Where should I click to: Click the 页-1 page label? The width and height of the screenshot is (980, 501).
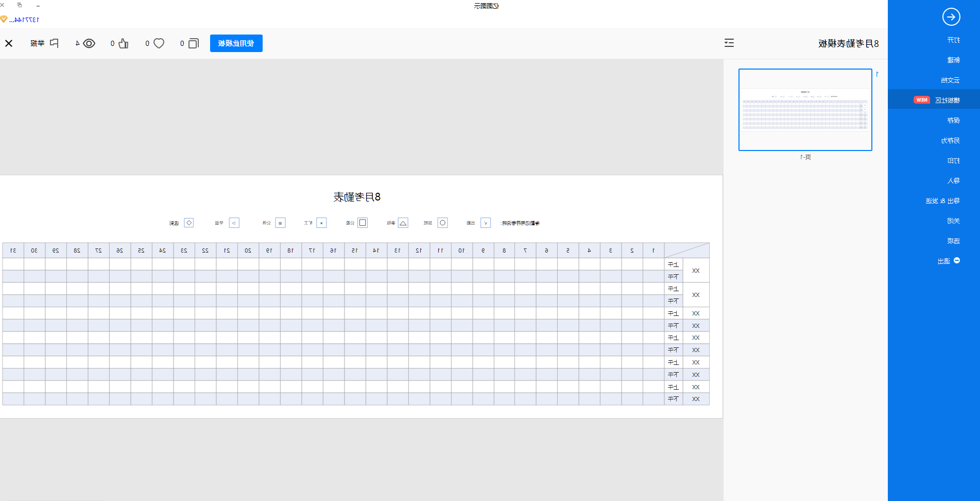coord(805,157)
